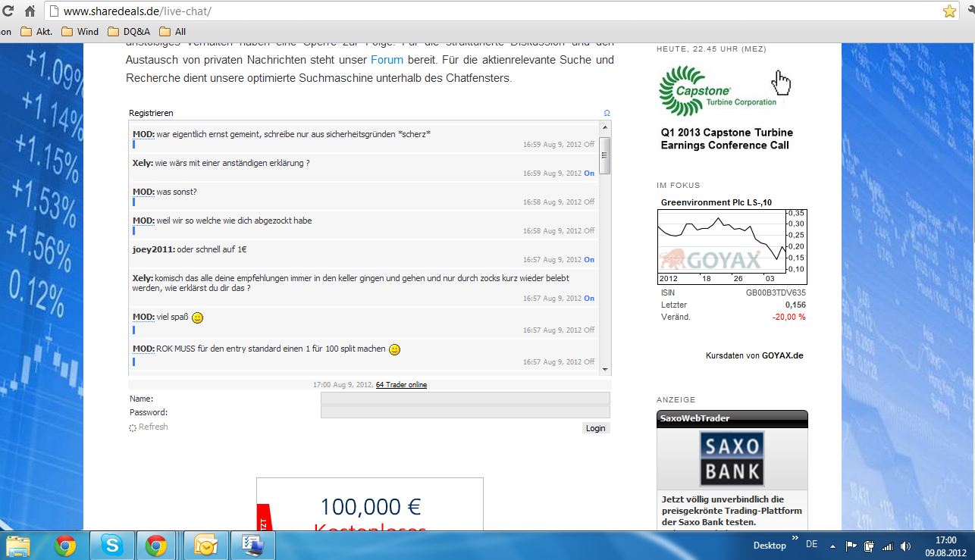Click the 64 Trader online link
Viewport: 975px width, 560px height.
click(401, 384)
